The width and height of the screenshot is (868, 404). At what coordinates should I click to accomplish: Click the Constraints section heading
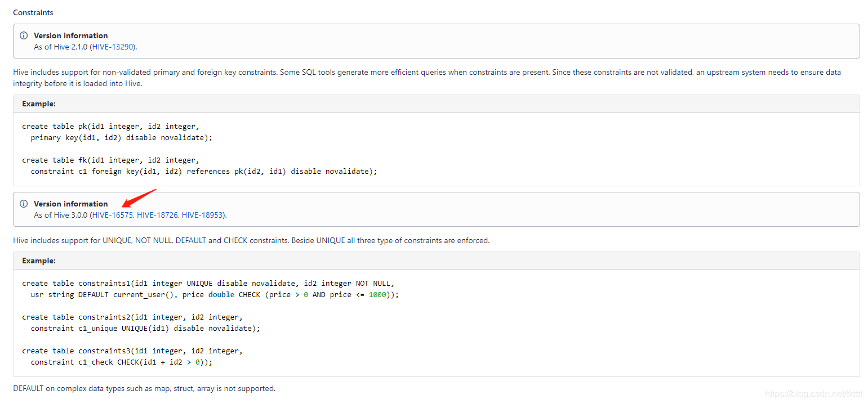pyautogui.click(x=33, y=12)
